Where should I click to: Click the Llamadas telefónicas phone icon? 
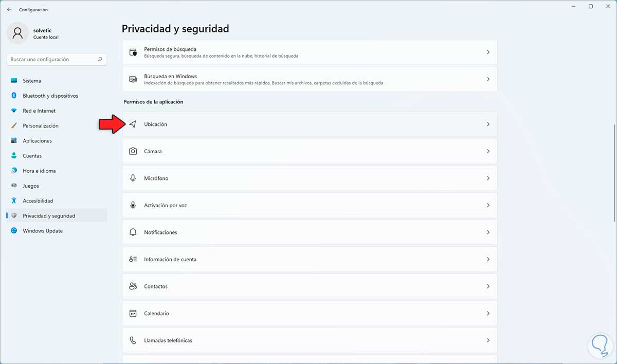coord(133,340)
